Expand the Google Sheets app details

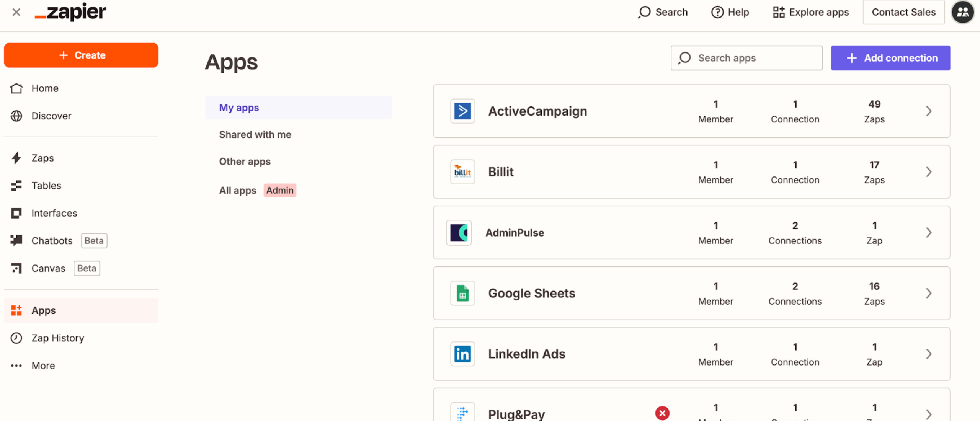(928, 293)
